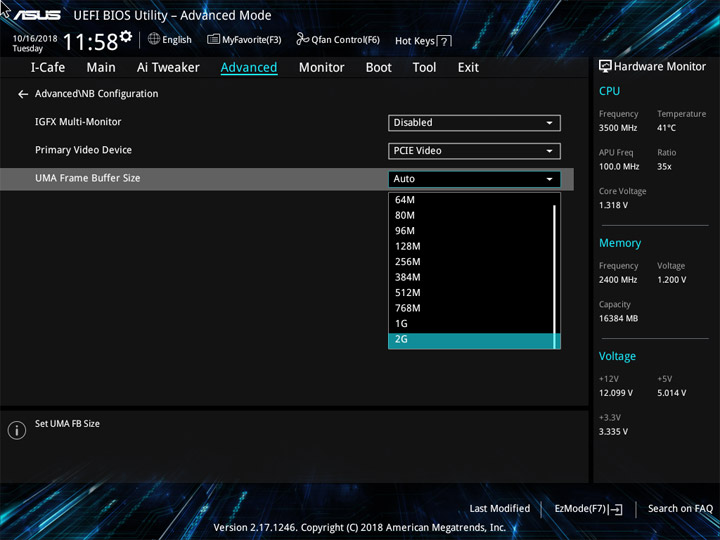720x540 pixels.
Task: Click the CPU frequency value 3500 MHz
Action: pos(618,128)
